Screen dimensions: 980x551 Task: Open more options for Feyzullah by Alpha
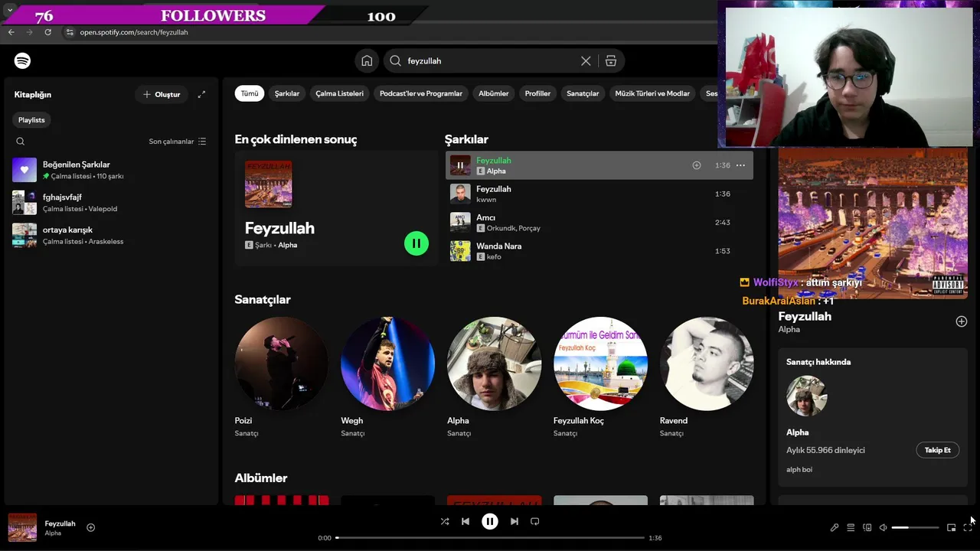point(740,165)
